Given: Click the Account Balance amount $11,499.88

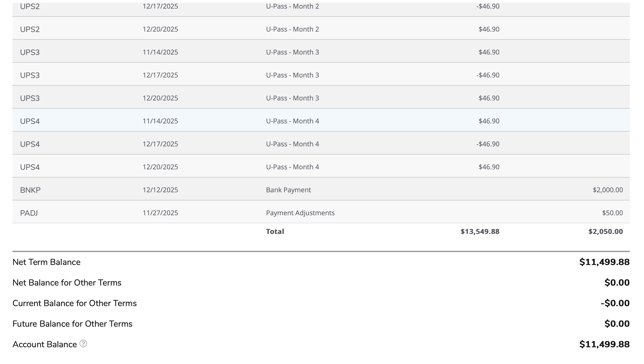Looking at the screenshot, I should pyautogui.click(x=604, y=344).
